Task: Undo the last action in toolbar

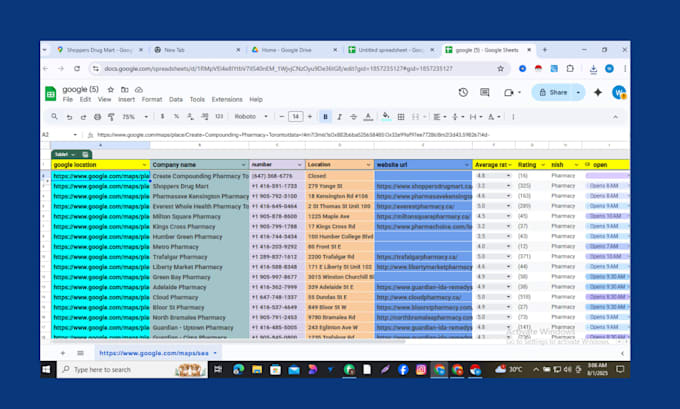Action: (69, 117)
